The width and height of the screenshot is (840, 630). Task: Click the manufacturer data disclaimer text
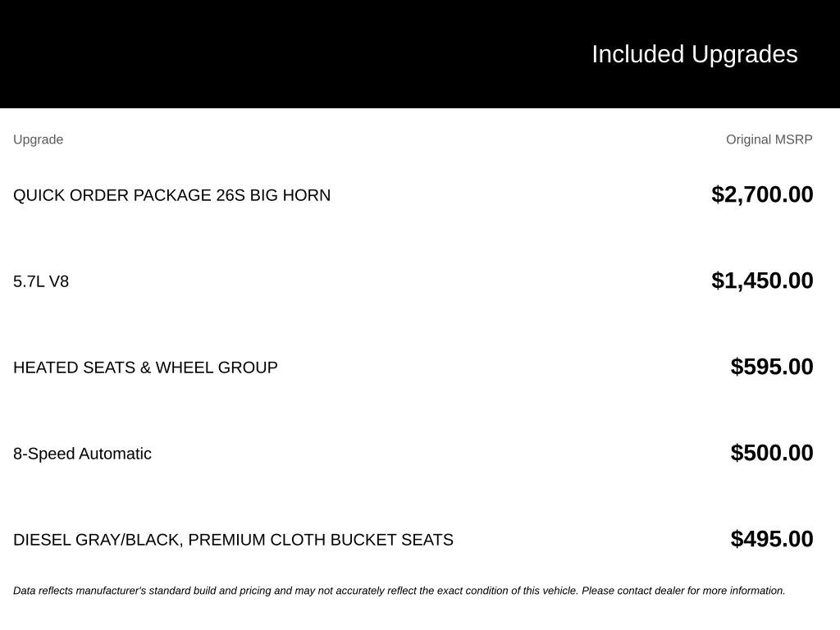coord(399,591)
